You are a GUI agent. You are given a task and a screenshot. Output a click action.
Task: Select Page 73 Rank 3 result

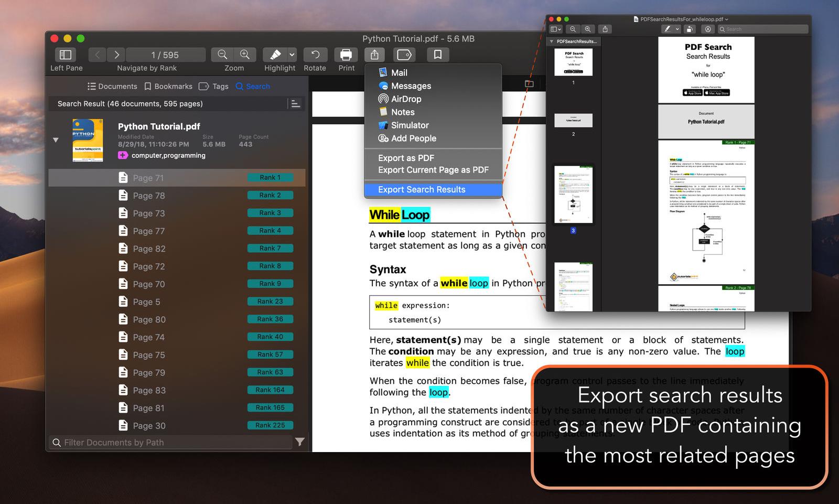point(177,213)
